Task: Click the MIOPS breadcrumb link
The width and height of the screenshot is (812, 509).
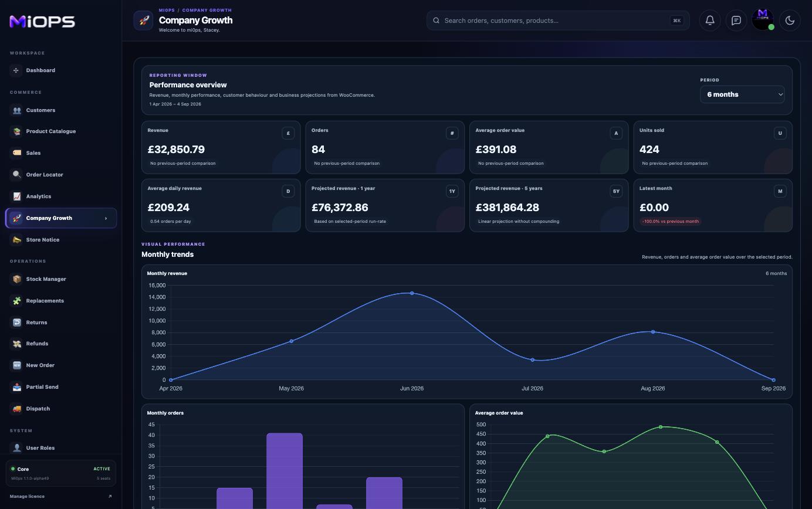Action: click(x=167, y=11)
